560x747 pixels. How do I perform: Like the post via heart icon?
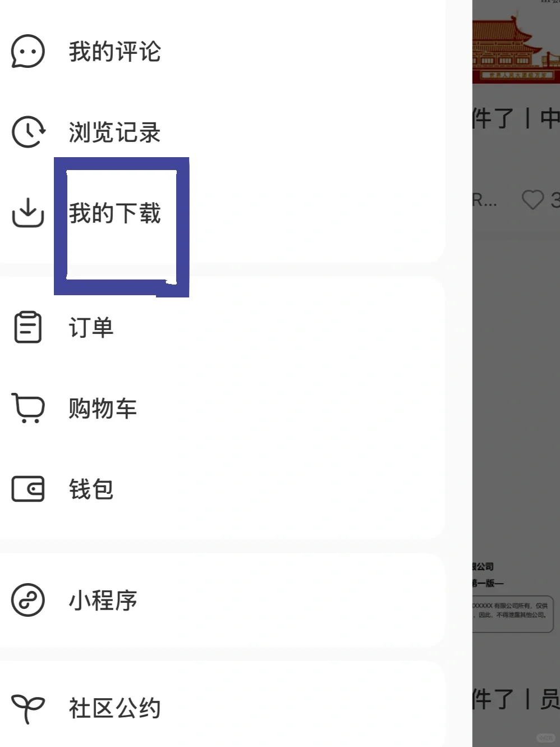coord(533,200)
